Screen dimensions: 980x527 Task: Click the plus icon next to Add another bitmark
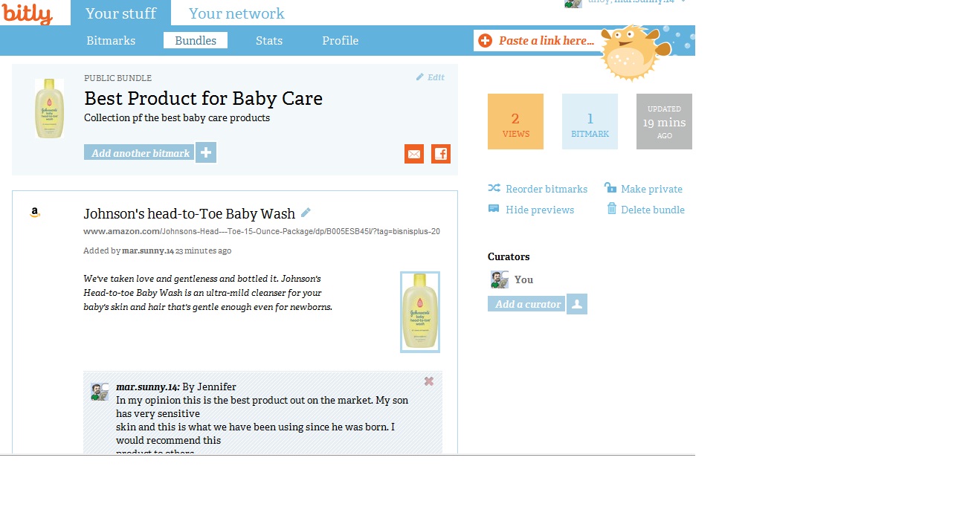point(206,152)
